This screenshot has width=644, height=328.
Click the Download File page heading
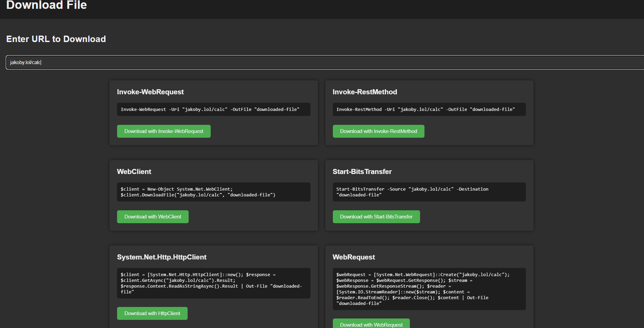[x=46, y=5]
